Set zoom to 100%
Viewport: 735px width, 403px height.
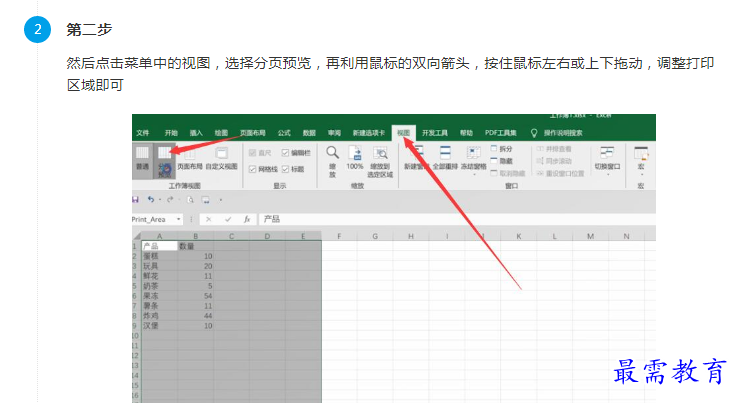click(355, 157)
